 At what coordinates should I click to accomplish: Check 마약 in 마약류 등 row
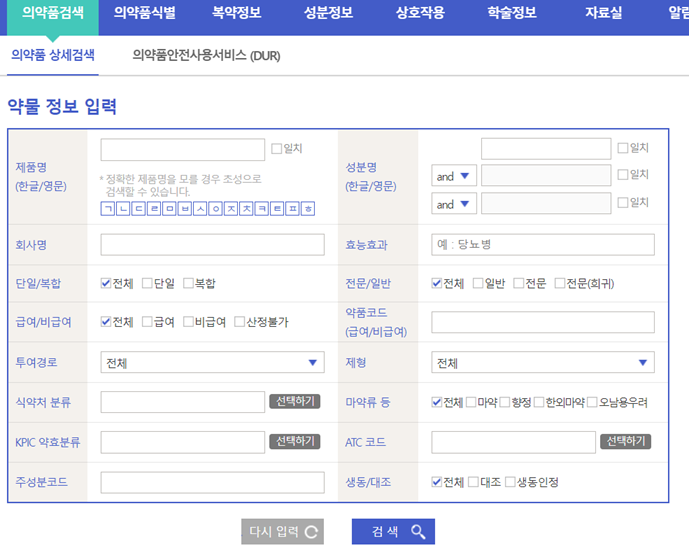(471, 402)
